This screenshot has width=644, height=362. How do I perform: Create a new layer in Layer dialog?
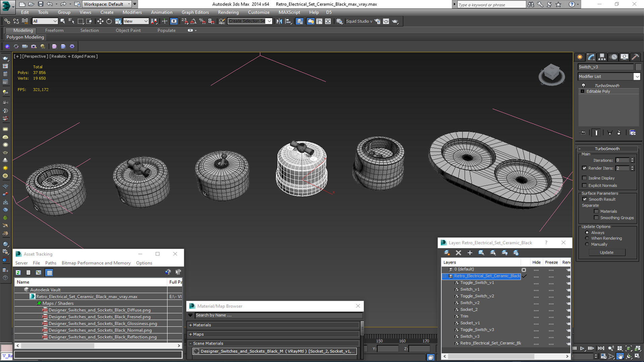click(x=447, y=253)
